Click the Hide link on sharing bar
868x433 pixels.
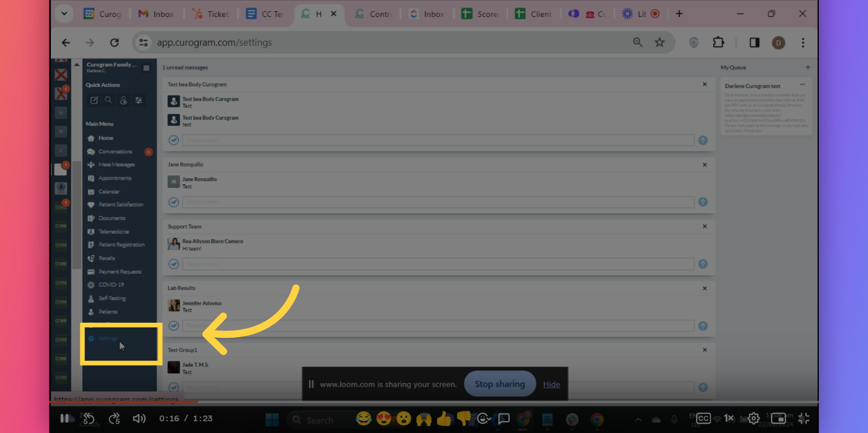[552, 384]
